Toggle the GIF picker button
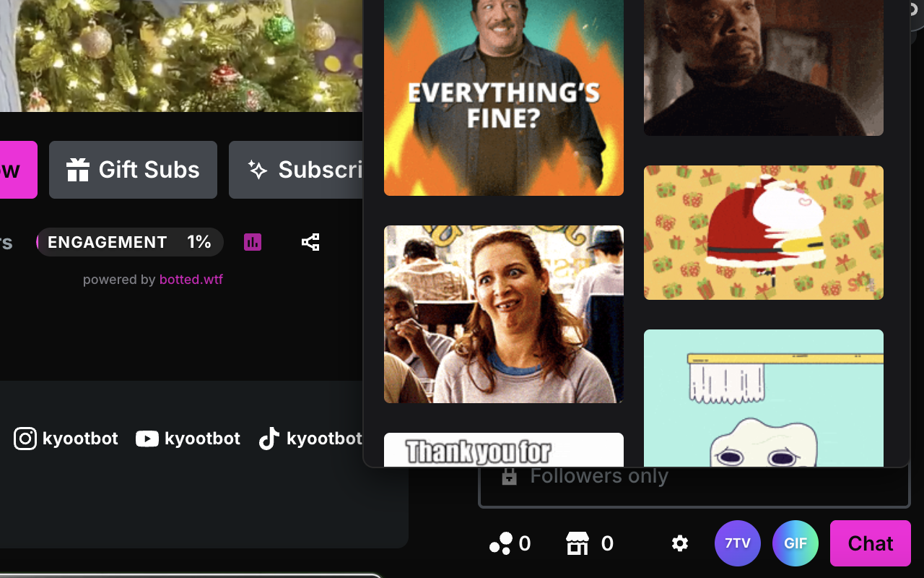The height and width of the screenshot is (578, 924). pos(796,543)
